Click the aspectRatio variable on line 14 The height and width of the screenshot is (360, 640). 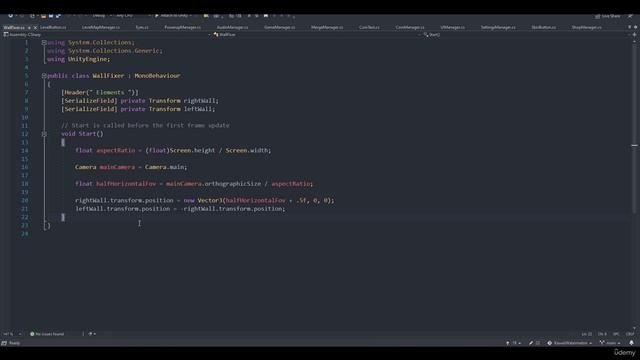click(x=116, y=151)
